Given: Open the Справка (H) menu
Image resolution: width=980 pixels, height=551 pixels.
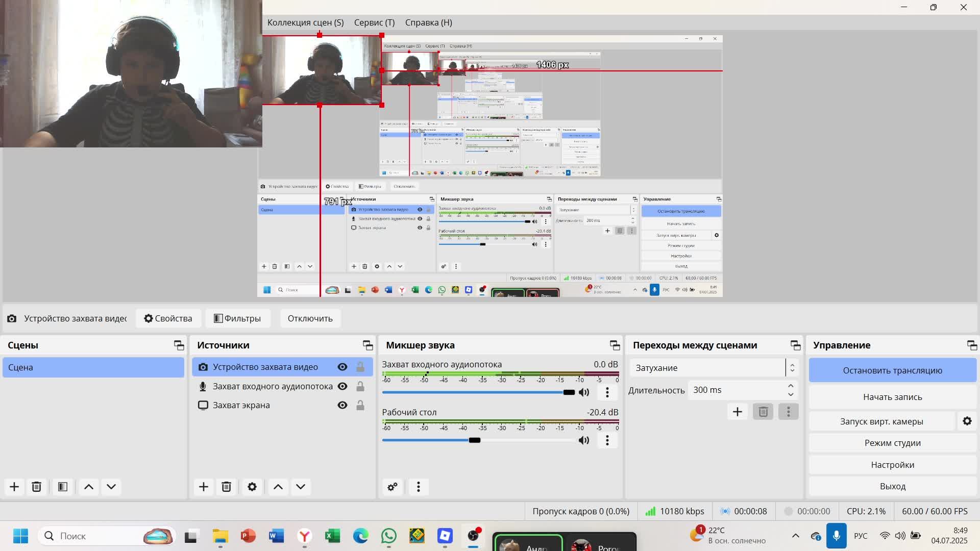Looking at the screenshot, I should tap(428, 22).
